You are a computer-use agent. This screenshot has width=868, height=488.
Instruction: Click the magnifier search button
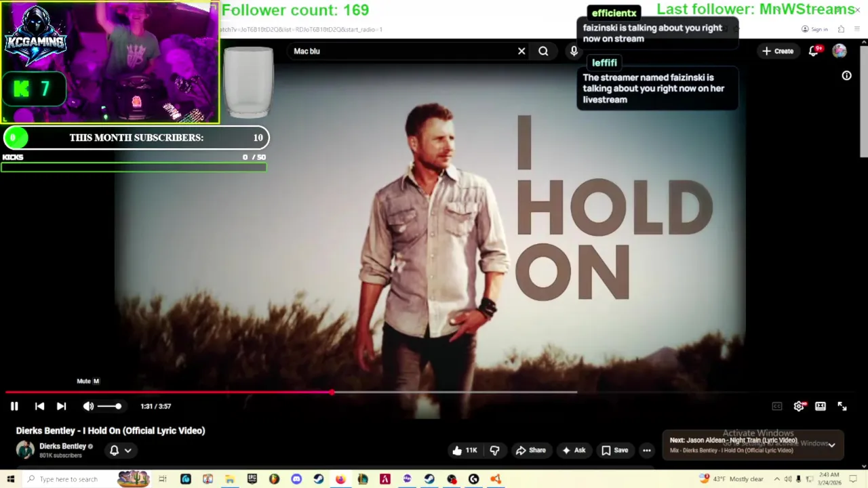pyautogui.click(x=543, y=51)
